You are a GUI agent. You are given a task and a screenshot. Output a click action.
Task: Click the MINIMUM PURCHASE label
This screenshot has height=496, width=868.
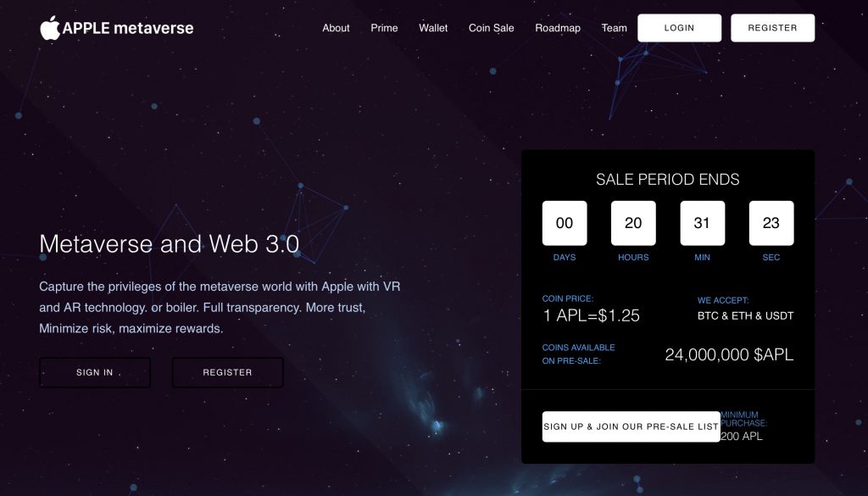tap(743, 419)
